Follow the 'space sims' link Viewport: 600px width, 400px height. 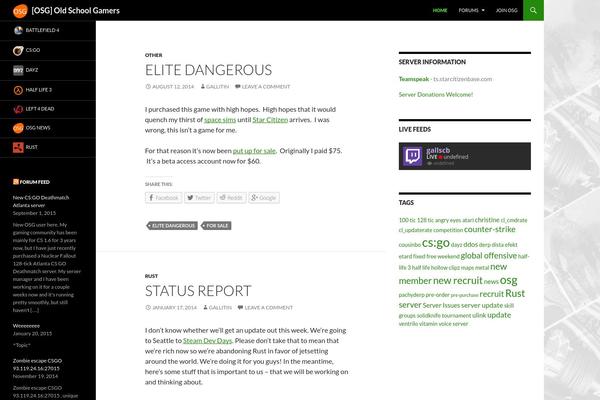coord(220,120)
